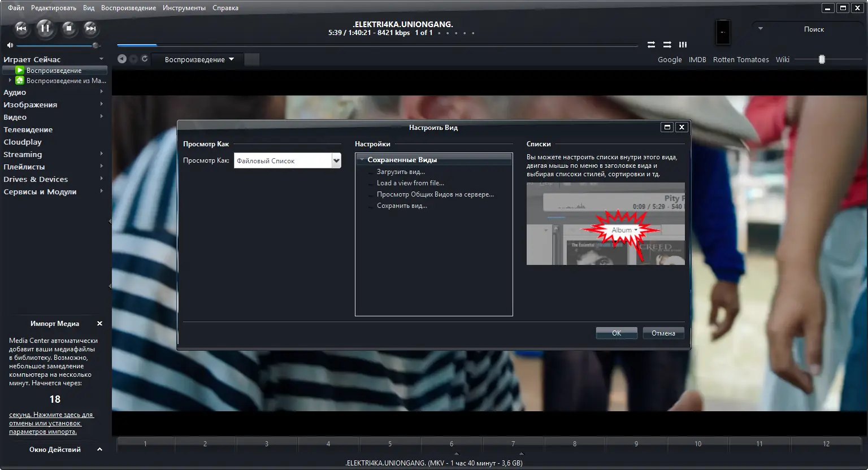Enable shuffle mode
Screen dimensions: 868x470
click(x=651, y=44)
